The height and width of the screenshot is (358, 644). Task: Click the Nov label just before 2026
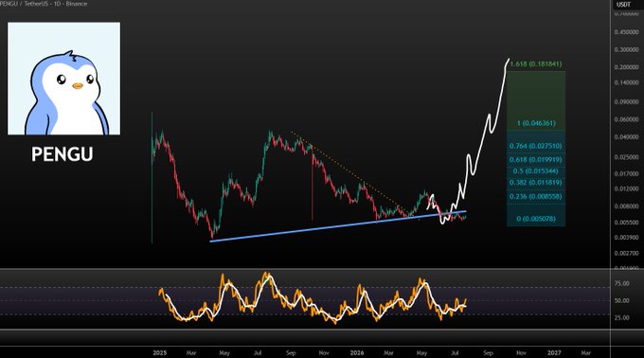pyautogui.click(x=324, y=352)
